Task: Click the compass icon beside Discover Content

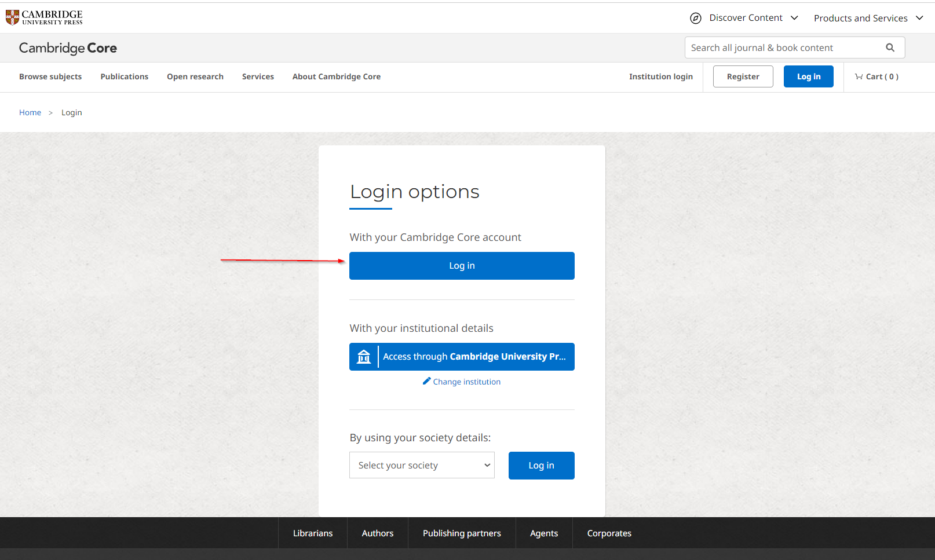Action: pos(695,18)
